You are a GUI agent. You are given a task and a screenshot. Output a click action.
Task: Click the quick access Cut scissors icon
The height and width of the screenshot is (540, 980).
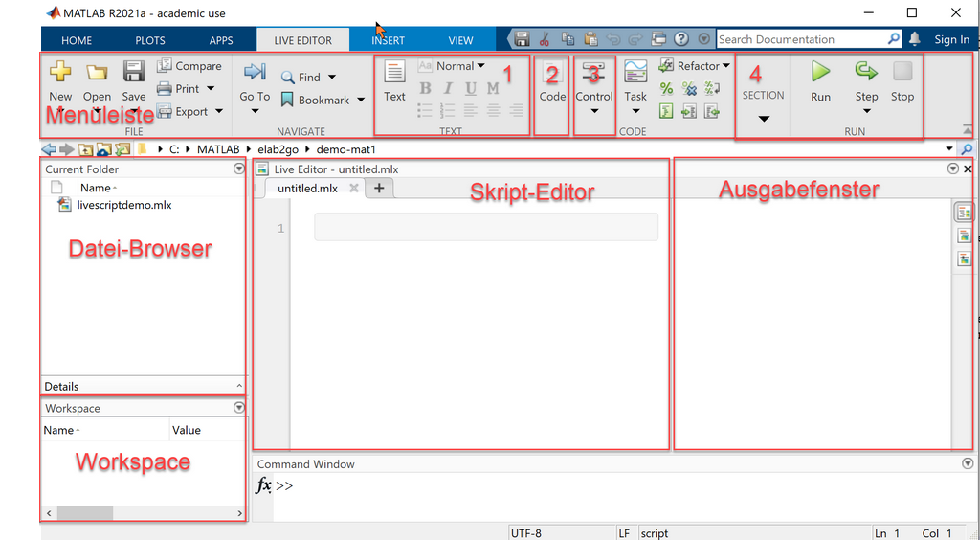point(545,38)
